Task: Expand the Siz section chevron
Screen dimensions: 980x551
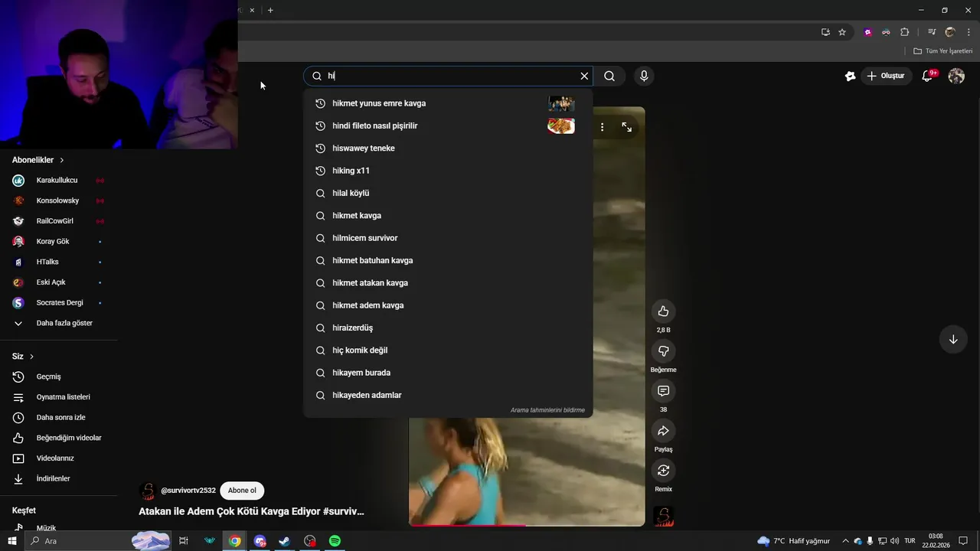Action: tap(31, 357)
